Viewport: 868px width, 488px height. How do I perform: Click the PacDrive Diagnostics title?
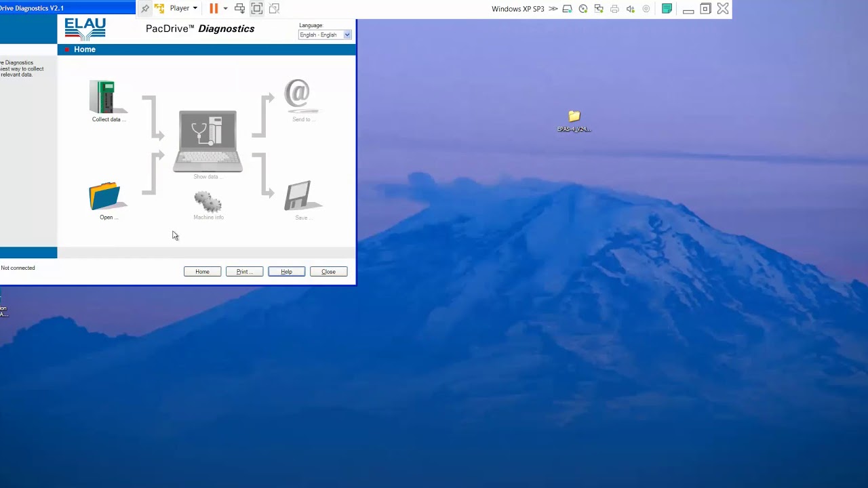tap(200, 28)
